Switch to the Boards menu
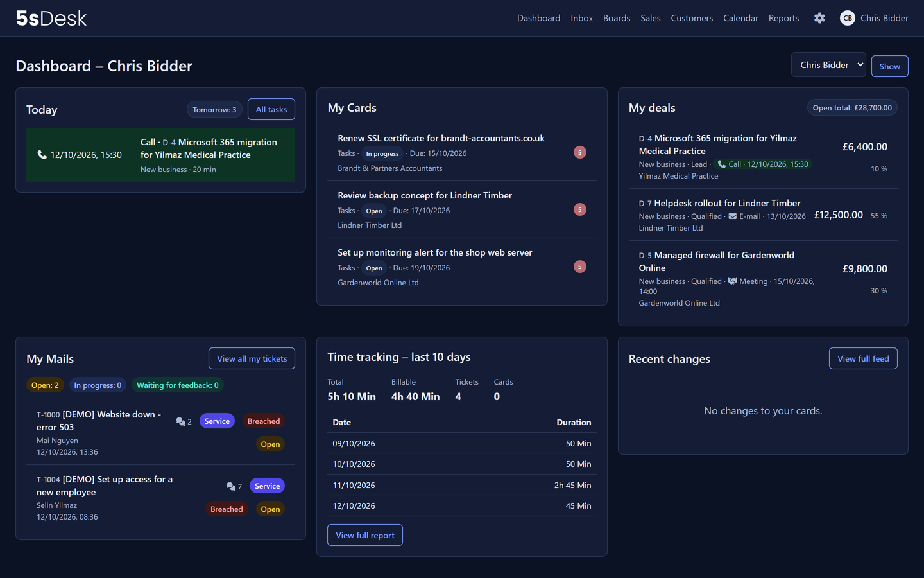924x578 pixels. (617, 18)
